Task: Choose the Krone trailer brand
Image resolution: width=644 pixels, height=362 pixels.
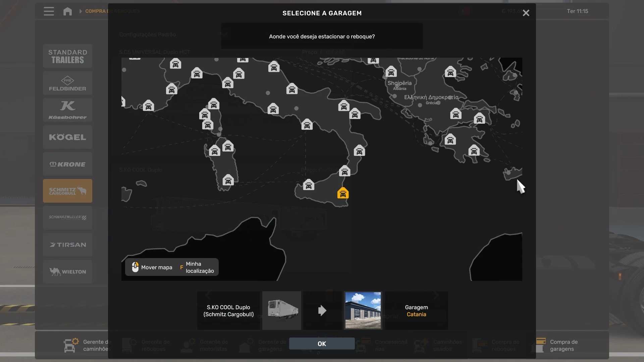Action: [x=67, y=164]
